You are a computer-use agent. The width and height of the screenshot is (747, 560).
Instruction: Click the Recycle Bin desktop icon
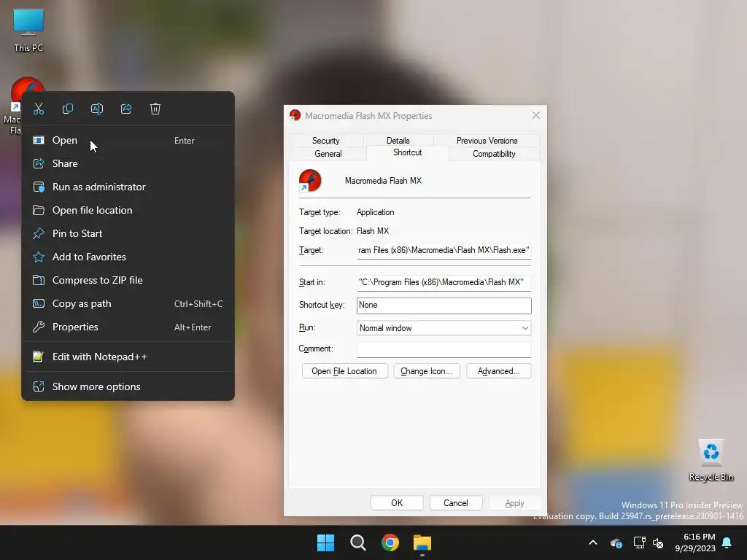point(711,460)
